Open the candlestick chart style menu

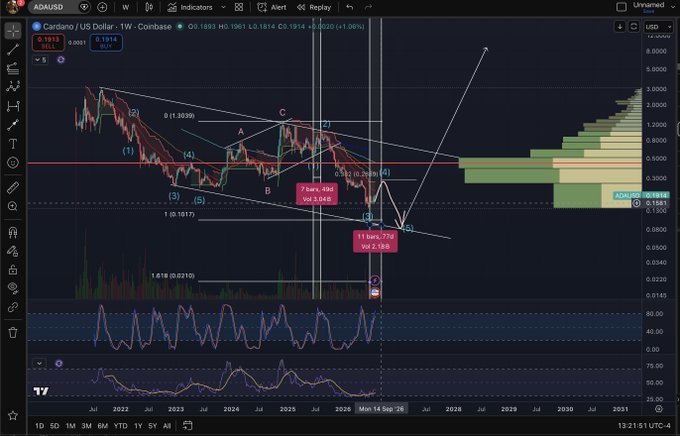(149, 7)
